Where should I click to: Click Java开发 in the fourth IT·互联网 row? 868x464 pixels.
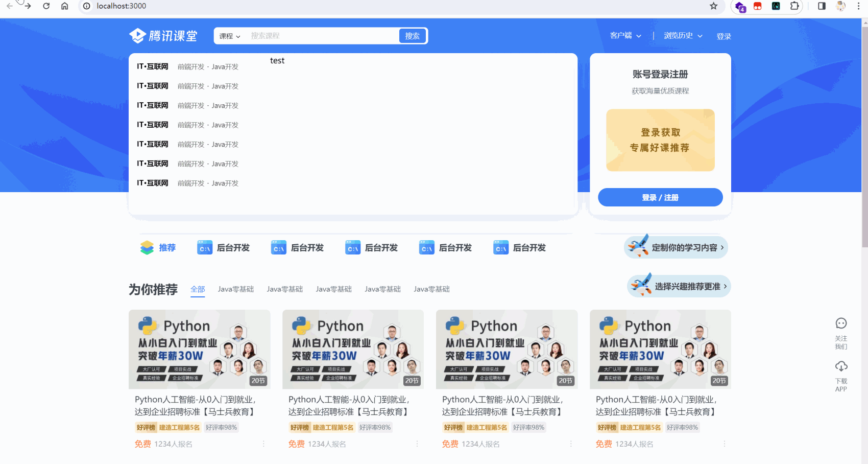coord(225,125)
